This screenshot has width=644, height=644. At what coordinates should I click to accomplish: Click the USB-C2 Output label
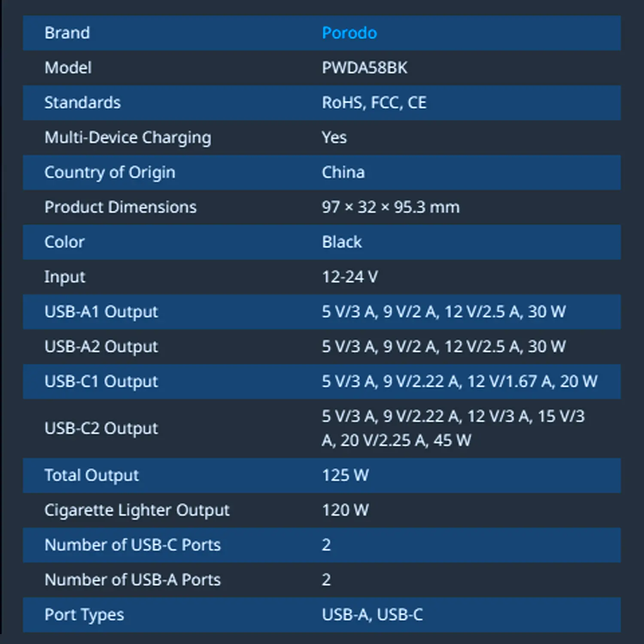coord(101,428)
